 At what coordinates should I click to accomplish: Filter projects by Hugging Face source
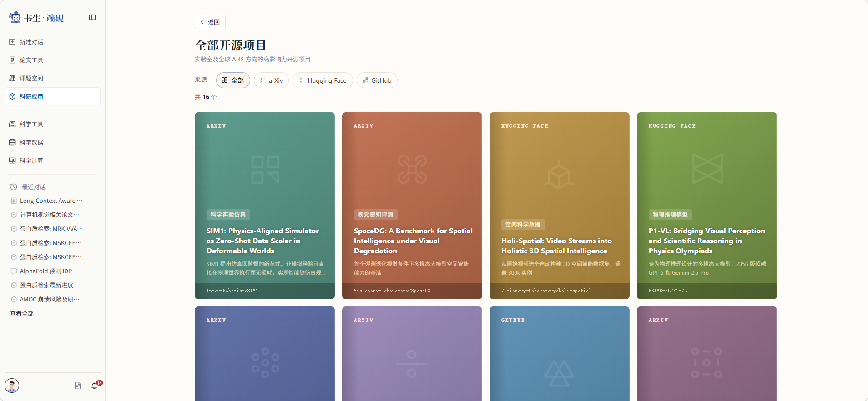pos(323,80)
